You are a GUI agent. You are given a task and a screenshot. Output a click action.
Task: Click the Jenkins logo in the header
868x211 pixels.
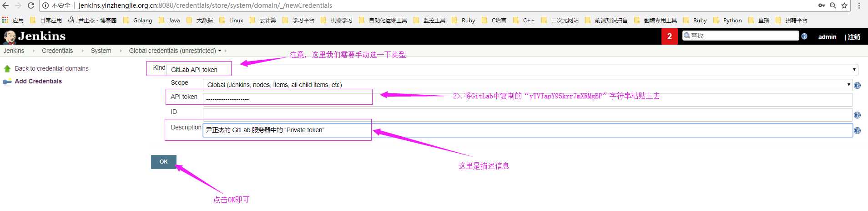(35, 36)
